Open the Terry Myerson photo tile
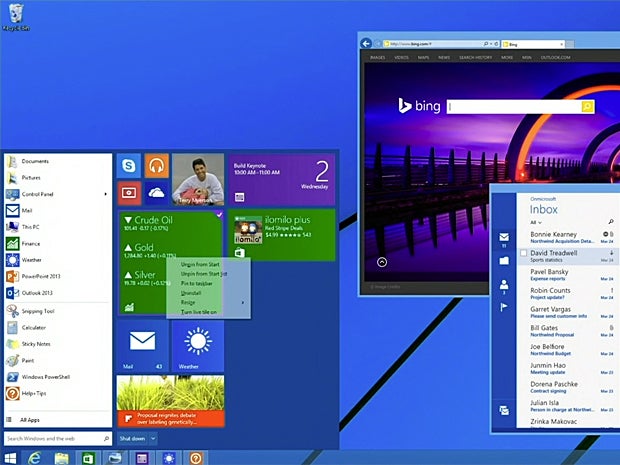Screen dimensions: 620x465 [x=198, y=180]
